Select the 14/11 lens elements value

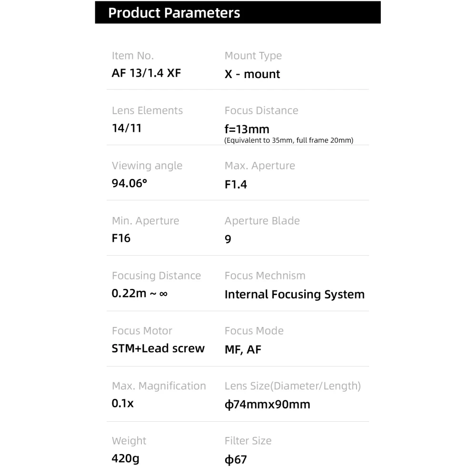[x=127, y=129]
